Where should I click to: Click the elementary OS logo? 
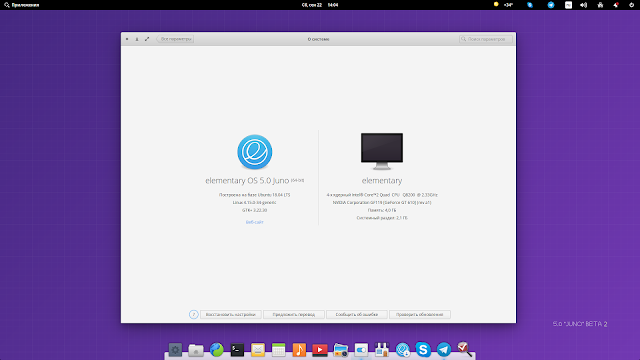tap(255, 152)
